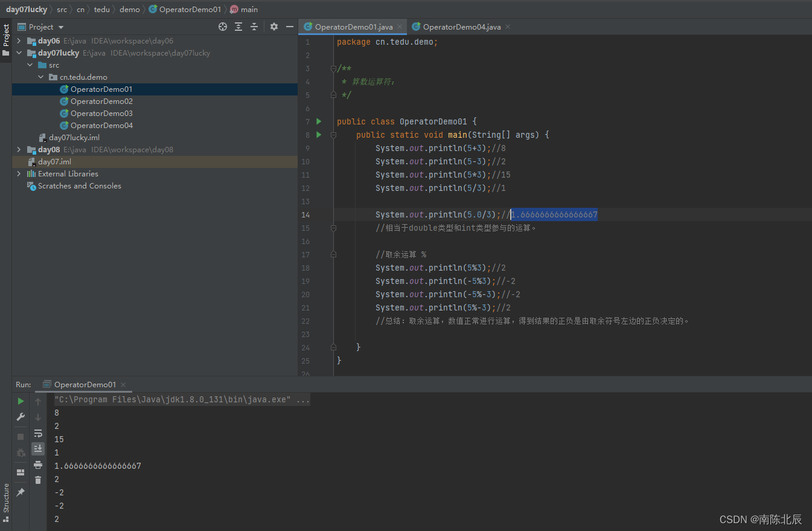Click the stop square icon in Run panel
This screenshot has width=812, height=531.
(x=21, y=436)
